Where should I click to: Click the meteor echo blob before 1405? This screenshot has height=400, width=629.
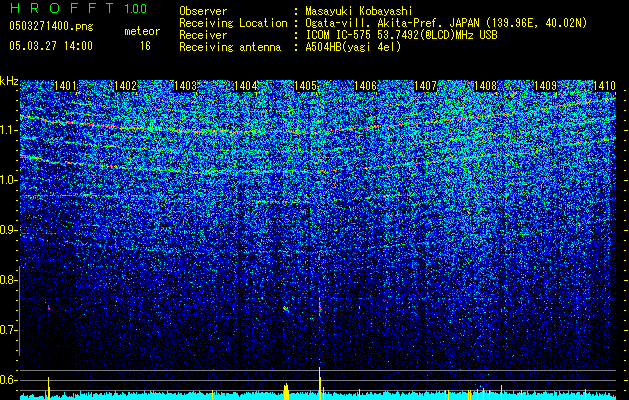click(x=286, y=309)
